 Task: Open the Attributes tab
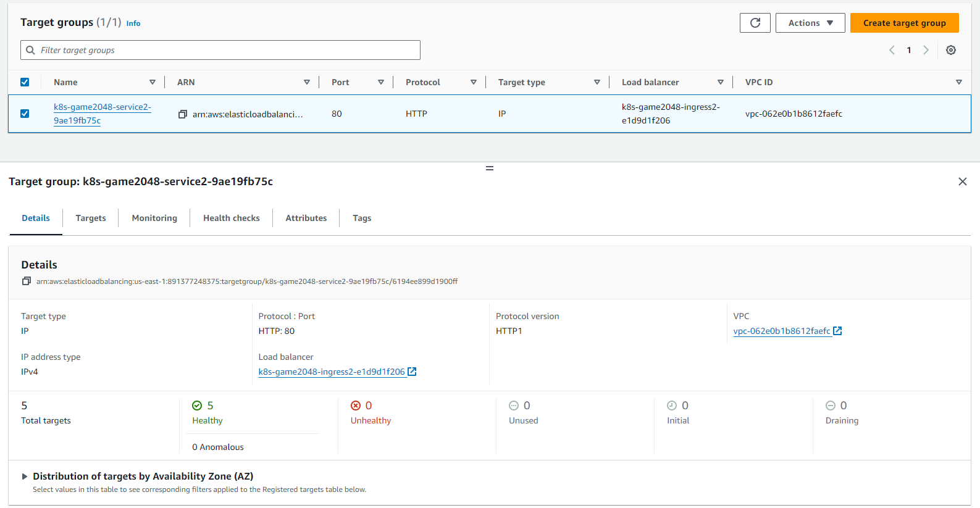coord(306,218)
